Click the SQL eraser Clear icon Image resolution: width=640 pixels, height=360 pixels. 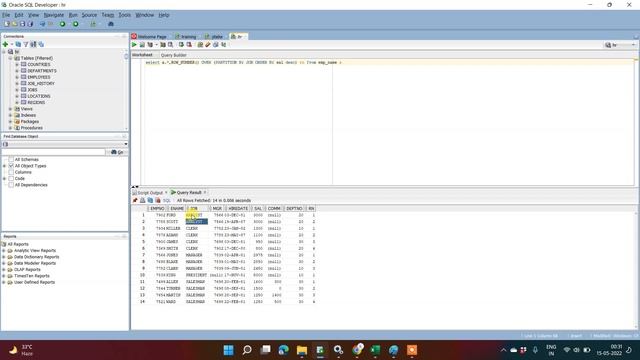pyautogui.click(x=208, y=44)
